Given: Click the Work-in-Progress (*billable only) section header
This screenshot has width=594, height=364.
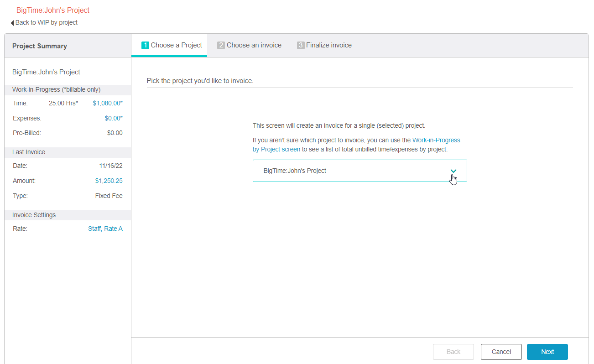Looking at the screenshot, I should (x=68, y=89).
